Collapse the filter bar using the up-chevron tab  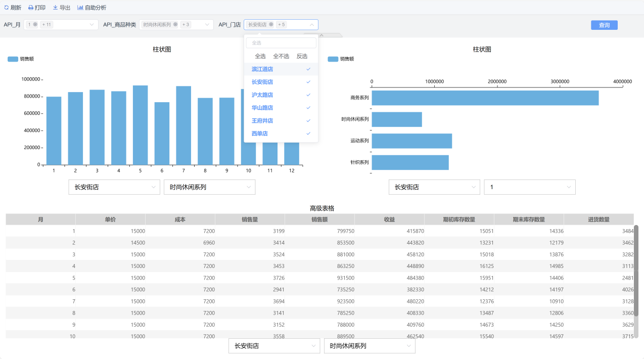321,35
